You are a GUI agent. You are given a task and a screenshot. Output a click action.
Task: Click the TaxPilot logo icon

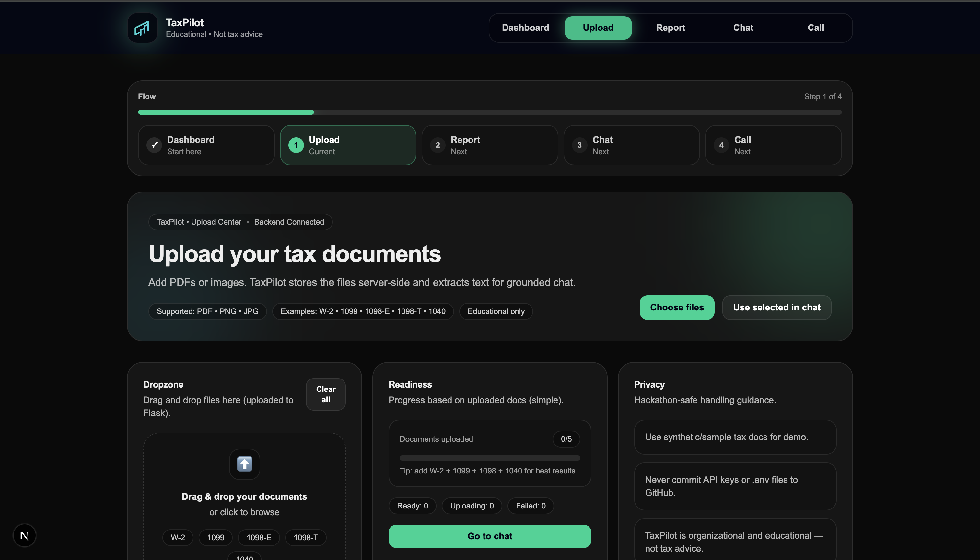(x=142, y=28)
